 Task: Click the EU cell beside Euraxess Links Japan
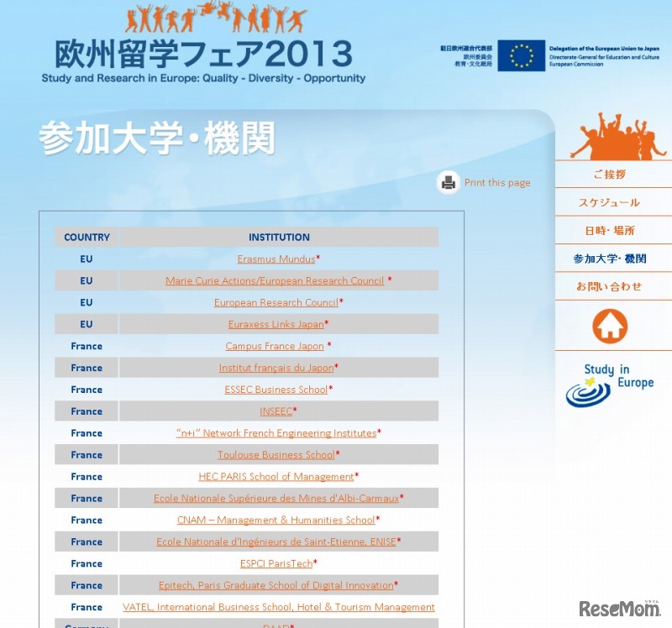pyautogui.click(x=87, y=324)
